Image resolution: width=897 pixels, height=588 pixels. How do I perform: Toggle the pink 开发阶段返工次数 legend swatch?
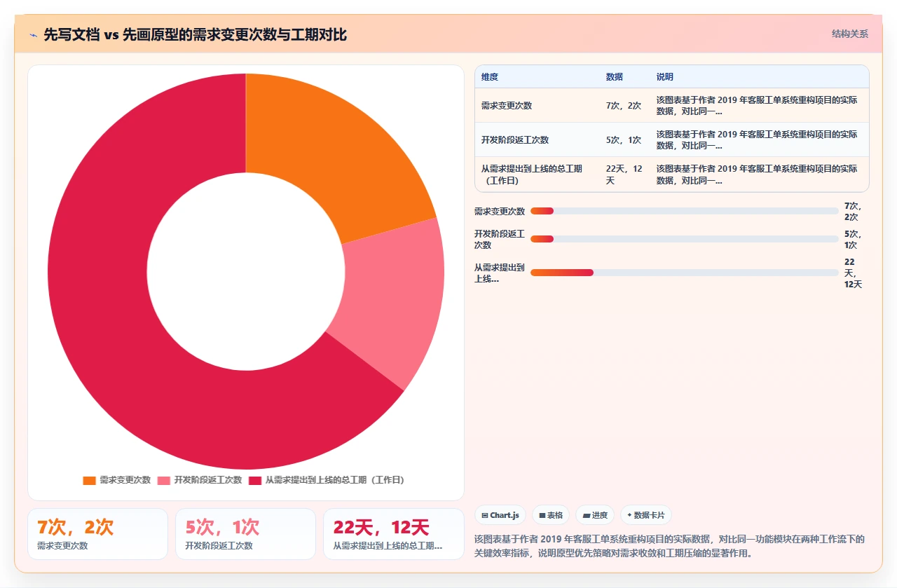click(163, 480)
